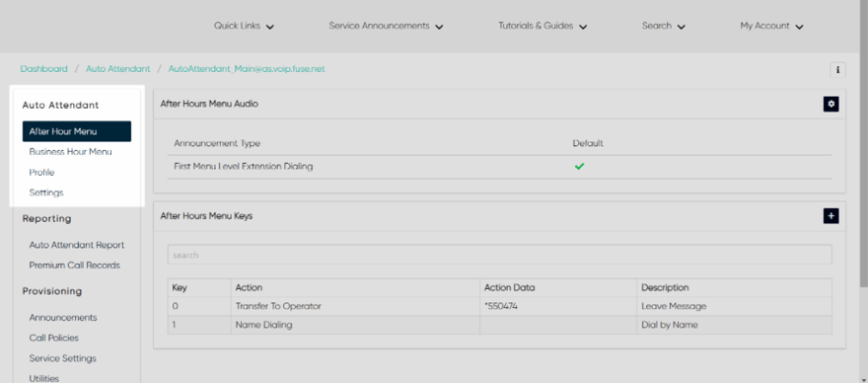This screenshot has height=383, width=868.
Task: Click the First Menu Level Extension green checkmark
Action: tap(579, 166)
